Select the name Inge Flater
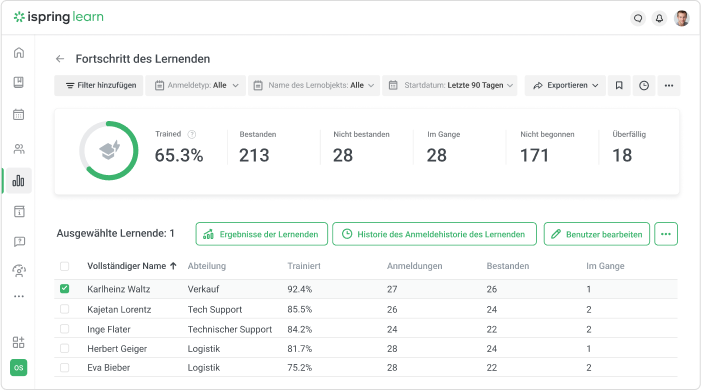Screen dimensions: 701x390 click(109, 330)
